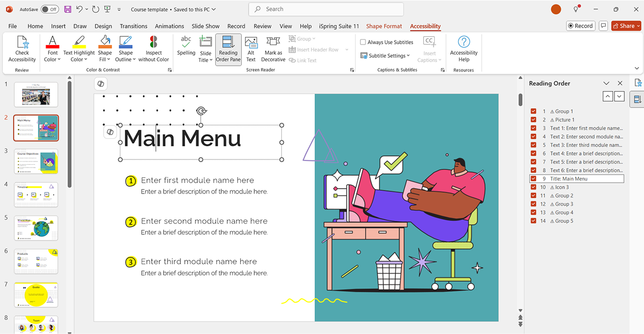Screen dimensions: 644x334
Task: Uncheck the Group 2 checkbox
Action: pos(533,196)
